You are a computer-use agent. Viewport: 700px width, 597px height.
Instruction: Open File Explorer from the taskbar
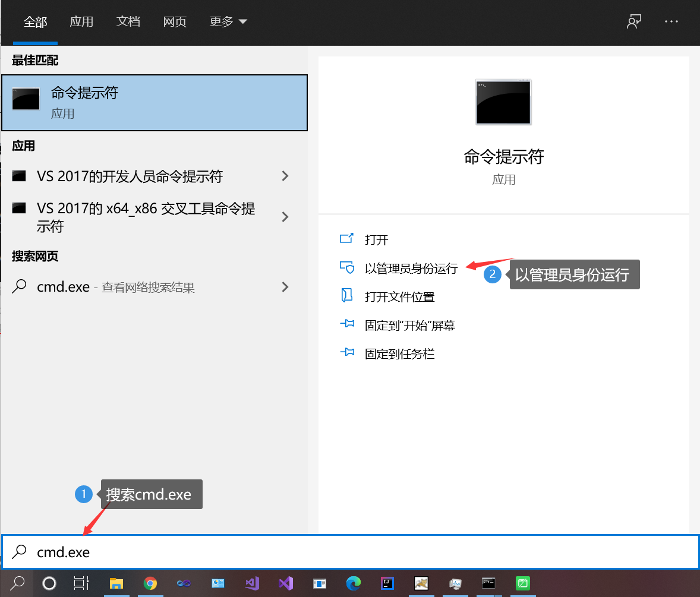coord(116,583)
